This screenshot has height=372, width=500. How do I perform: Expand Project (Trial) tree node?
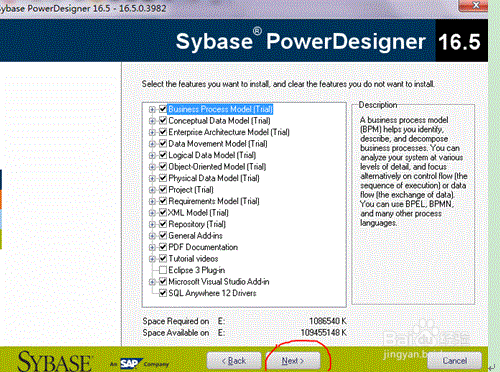[152, 190]
